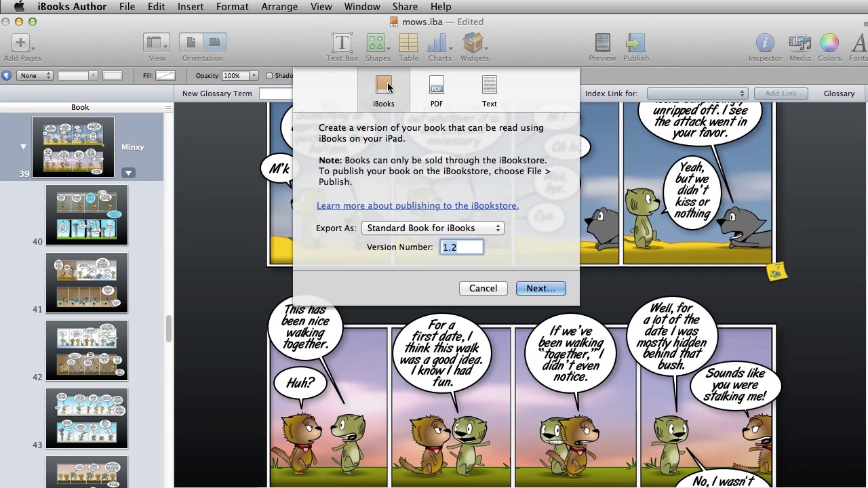Choose portrait page orientation

(x=191, y=43)
